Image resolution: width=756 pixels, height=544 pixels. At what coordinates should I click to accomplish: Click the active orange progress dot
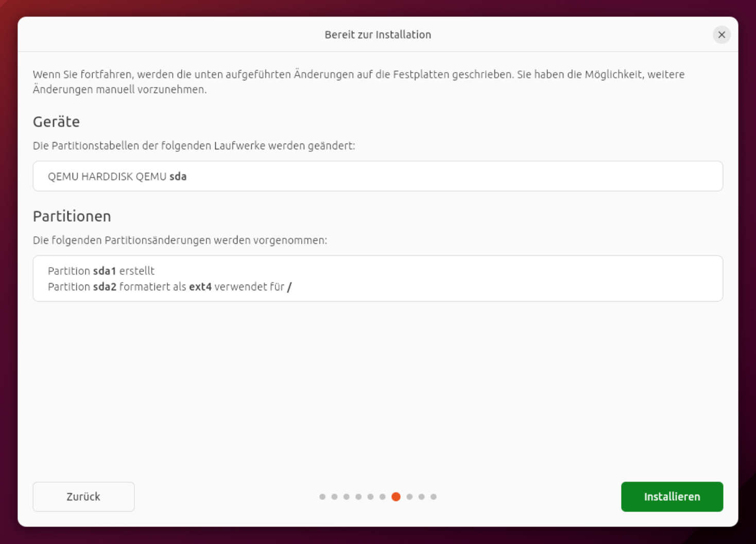coord(396,497)
